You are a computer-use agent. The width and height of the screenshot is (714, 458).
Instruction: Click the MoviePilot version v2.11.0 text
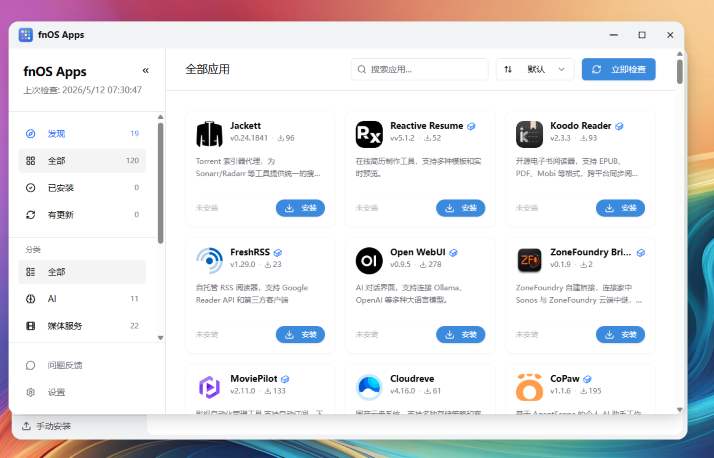(243, 391)
